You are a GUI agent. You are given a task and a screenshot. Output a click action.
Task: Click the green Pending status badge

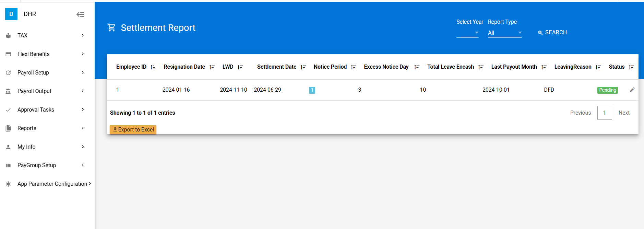[607, 90]
